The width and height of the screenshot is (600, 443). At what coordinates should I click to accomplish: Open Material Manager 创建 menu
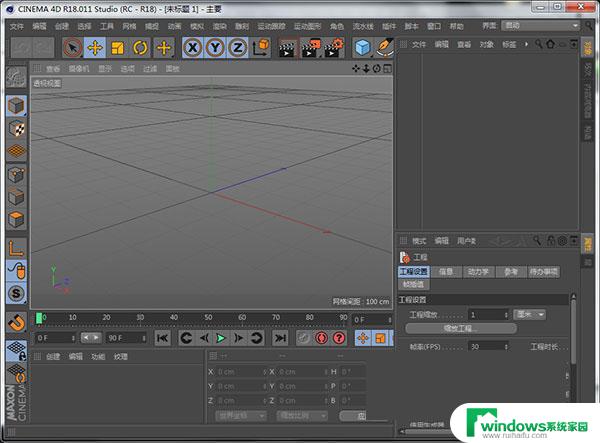pyautogui.click(x=53, y=357)
